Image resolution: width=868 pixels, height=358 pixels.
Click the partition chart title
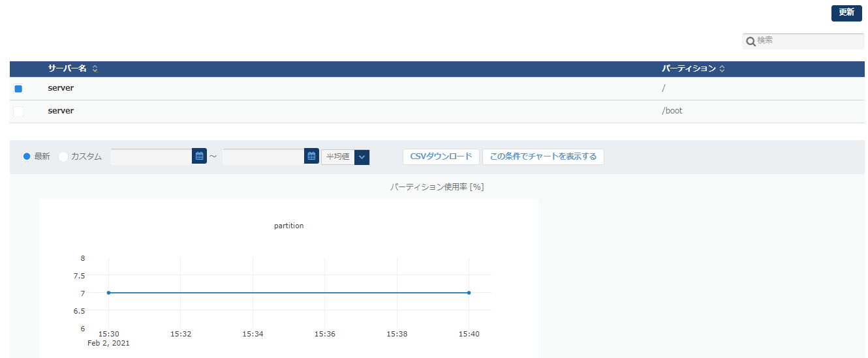(288, 226)
